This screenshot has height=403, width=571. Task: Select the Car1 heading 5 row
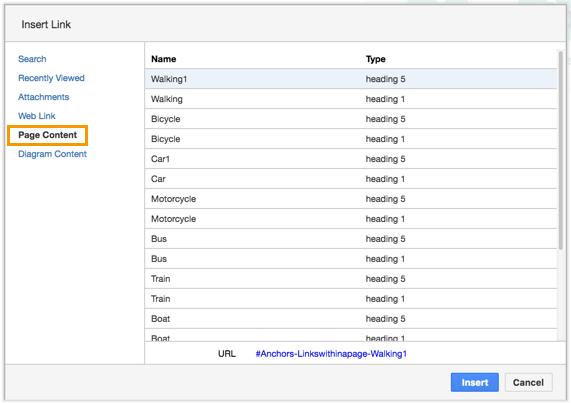click(351, 159)
